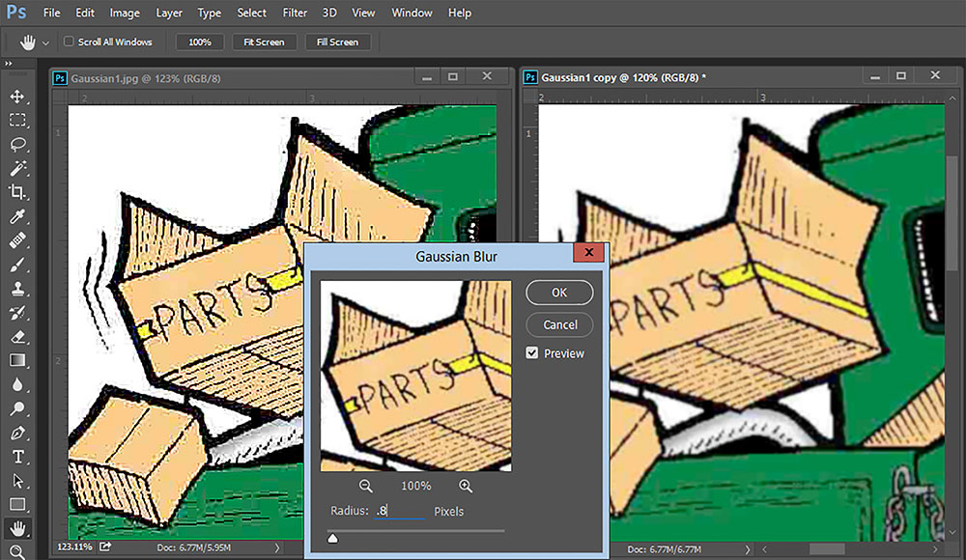Toggle Scroll All Windows checkbox
966x560 pixels.
69,42
